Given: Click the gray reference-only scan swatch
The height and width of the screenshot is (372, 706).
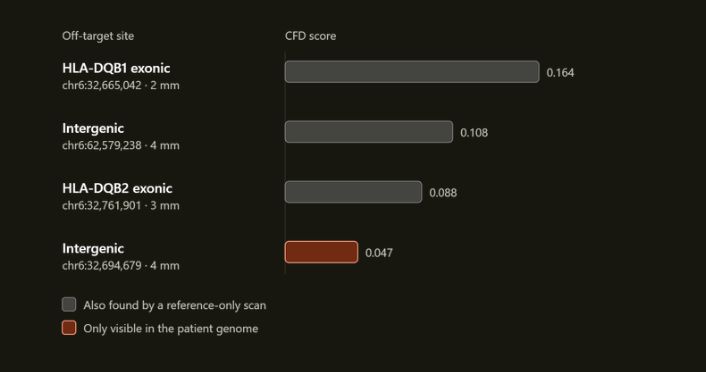Looking at the screenshot, I should tap(69, 304).
